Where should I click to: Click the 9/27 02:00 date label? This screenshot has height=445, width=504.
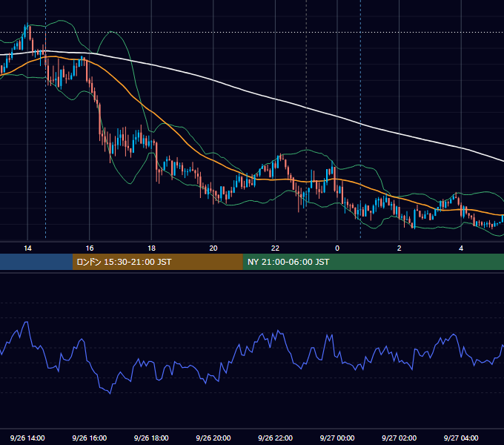tap(399, 438)
